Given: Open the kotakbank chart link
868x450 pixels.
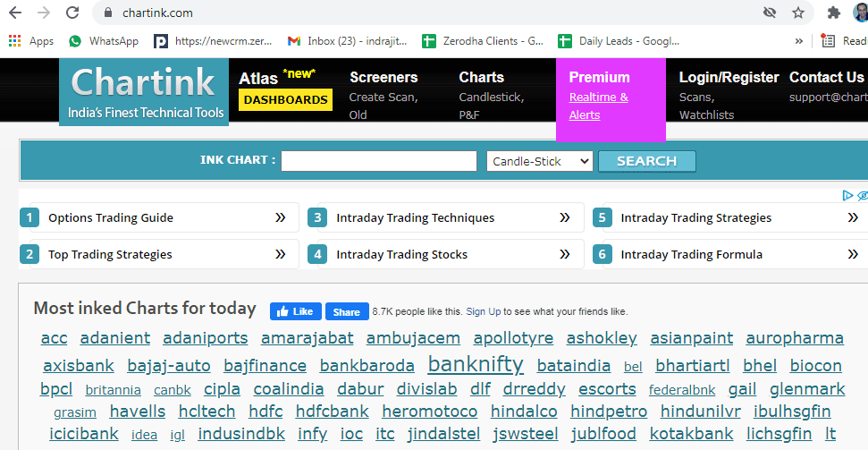Looking at the screenshot, I should [x=691, y=433].
